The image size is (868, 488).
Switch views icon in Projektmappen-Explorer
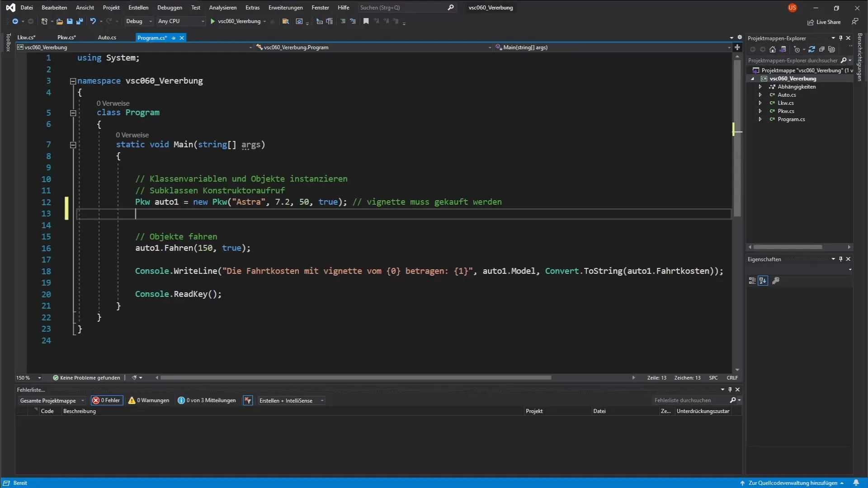[783, 49]
